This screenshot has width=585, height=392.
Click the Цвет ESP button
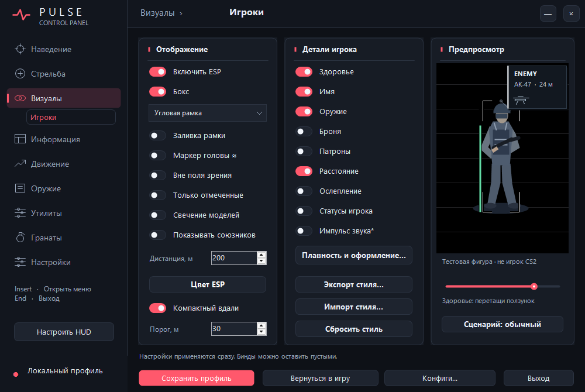tap(208, 284)
